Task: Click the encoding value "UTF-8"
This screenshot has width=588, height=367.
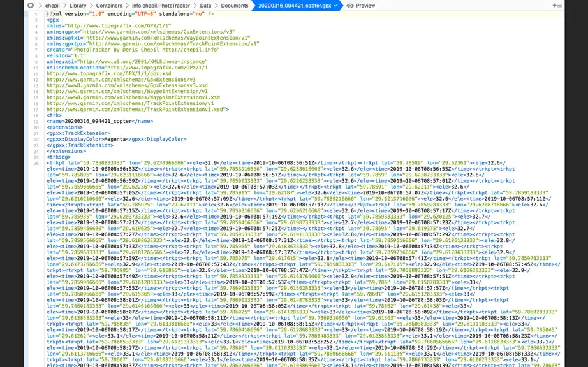Action: [x=144, y=14]
